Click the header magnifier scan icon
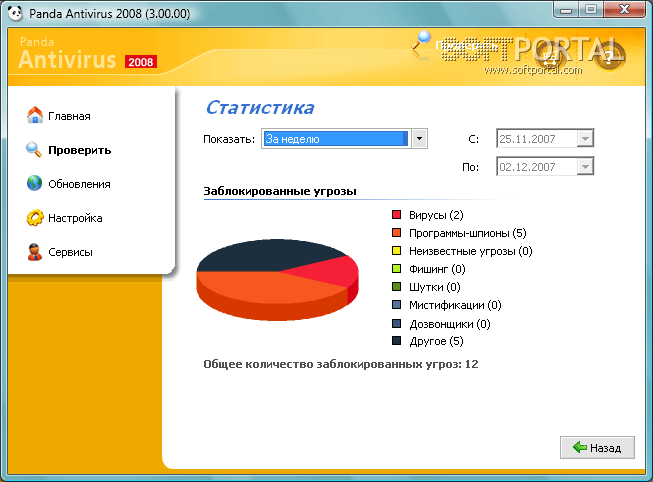This screenshot has height=482, width=653. pos(421,44)
